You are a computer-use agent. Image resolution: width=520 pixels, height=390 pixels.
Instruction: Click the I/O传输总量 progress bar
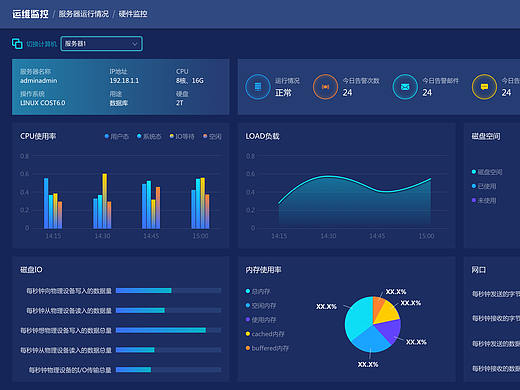(x=168, y=370)
